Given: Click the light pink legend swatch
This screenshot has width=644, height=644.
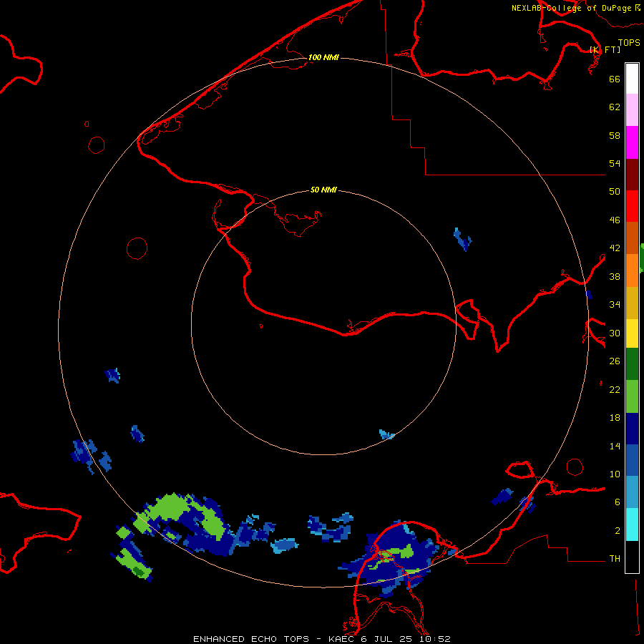Looking at the screenshot, I should (x=632, y=110).
